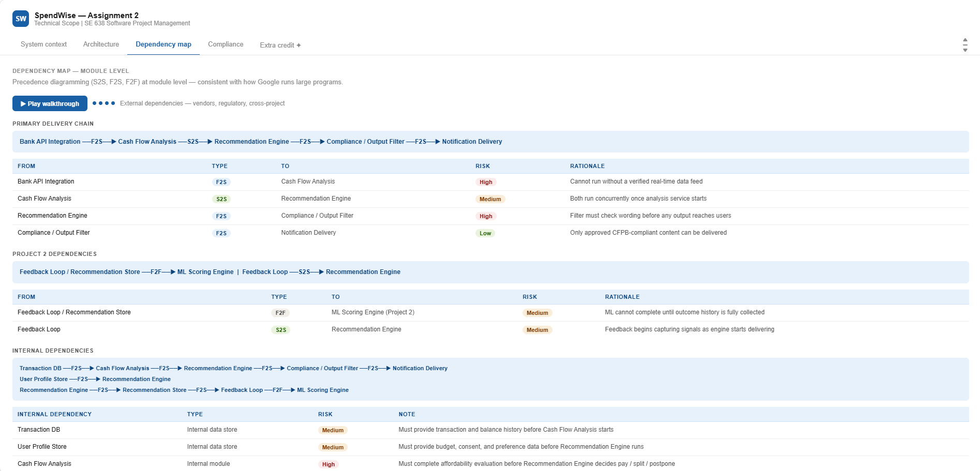The width and height of the screenshot is (980, 471).
Task: Click High risk badge in Cash Flow Analysis internal row
Action: click(x=329, y=464)
